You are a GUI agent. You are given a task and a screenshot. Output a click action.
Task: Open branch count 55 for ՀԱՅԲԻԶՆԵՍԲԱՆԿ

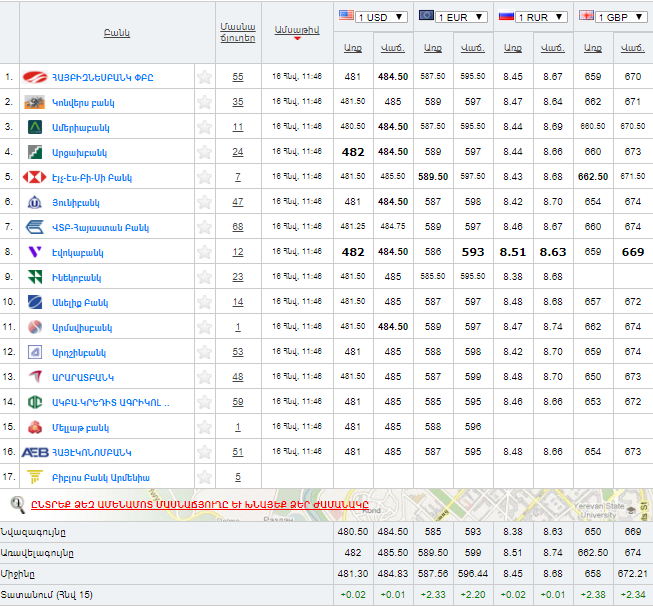[x=238, y=77]
